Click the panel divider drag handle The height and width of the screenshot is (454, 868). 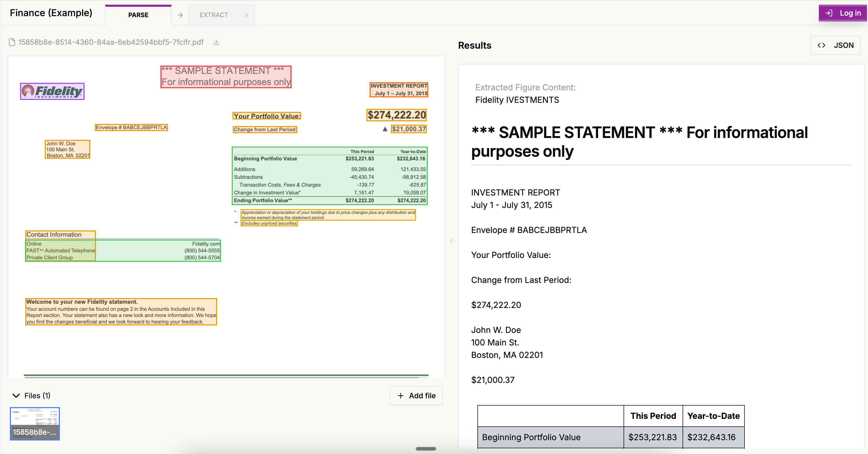point(451,241)
